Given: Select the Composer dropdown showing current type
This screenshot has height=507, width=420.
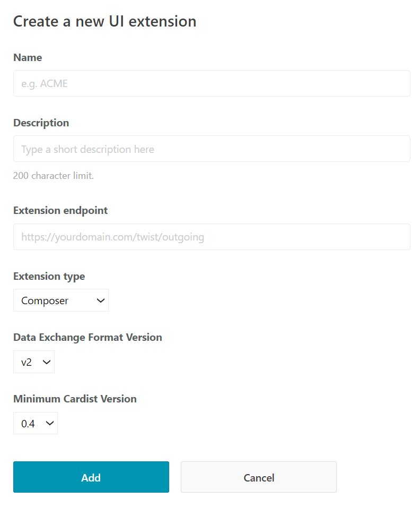Looking at the screenshot, I should click(60, 300).
